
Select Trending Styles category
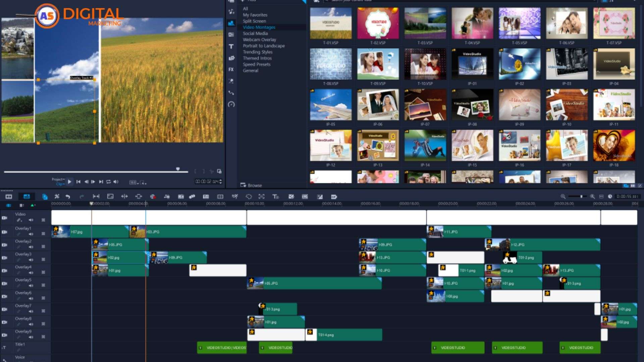click(258, 52)
